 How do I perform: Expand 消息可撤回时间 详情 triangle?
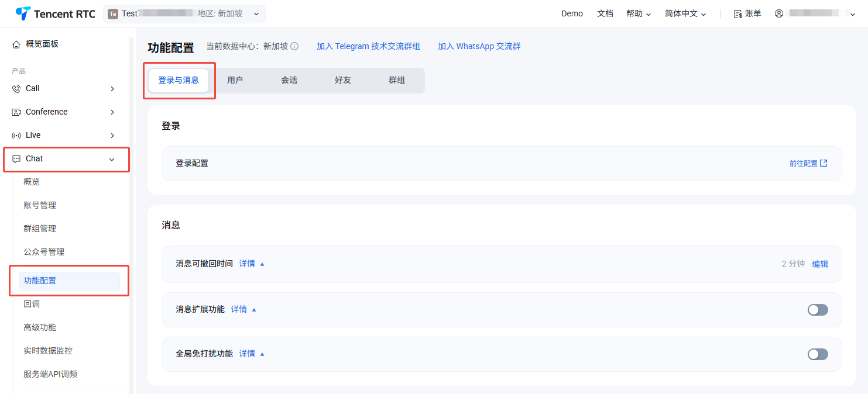pos(262,264)
